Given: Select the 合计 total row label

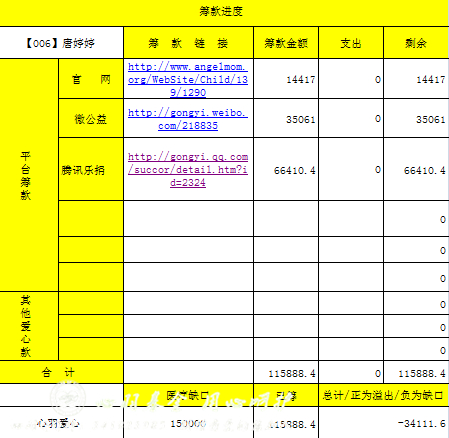Looking at the screenshot, I should (x=61, y=372).
